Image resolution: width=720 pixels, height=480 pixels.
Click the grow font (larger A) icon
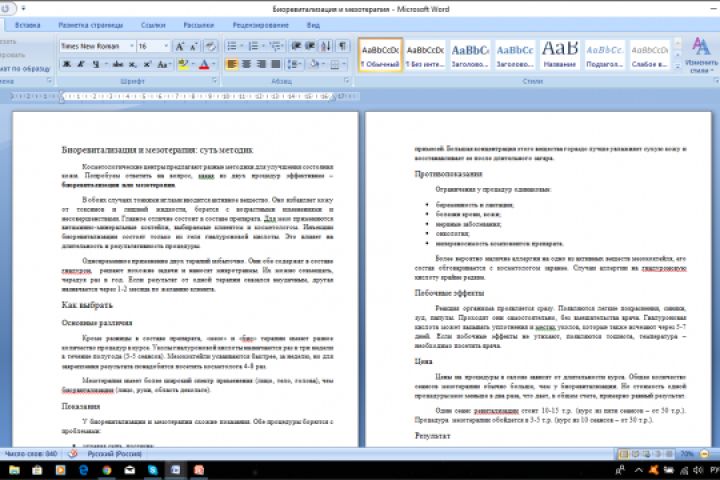click(180, 46)
